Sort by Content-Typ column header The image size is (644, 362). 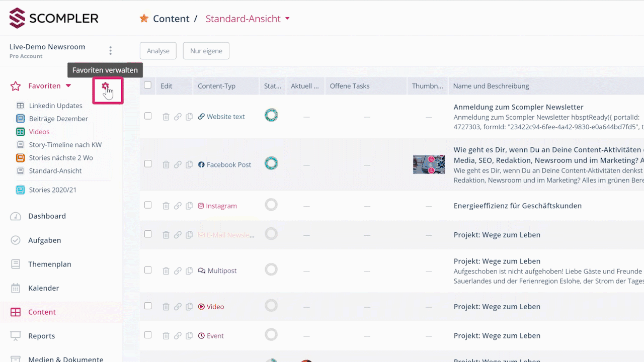pos(216,86)
